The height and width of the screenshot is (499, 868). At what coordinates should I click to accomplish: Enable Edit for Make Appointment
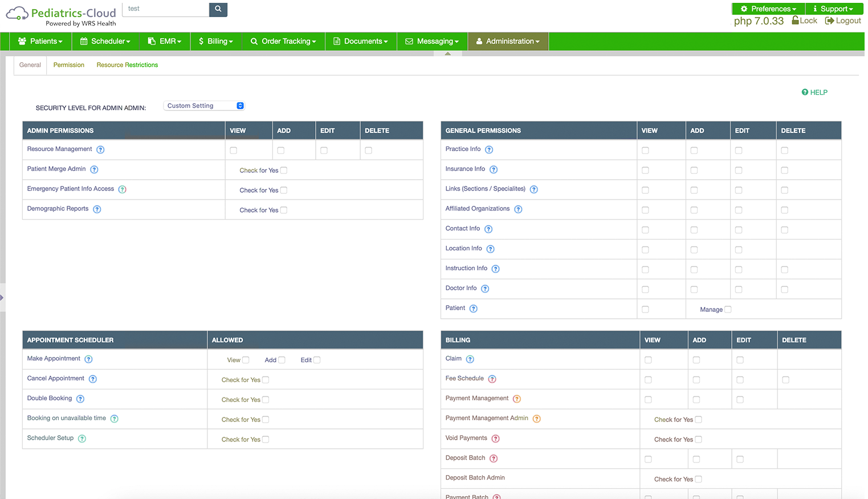317,360
